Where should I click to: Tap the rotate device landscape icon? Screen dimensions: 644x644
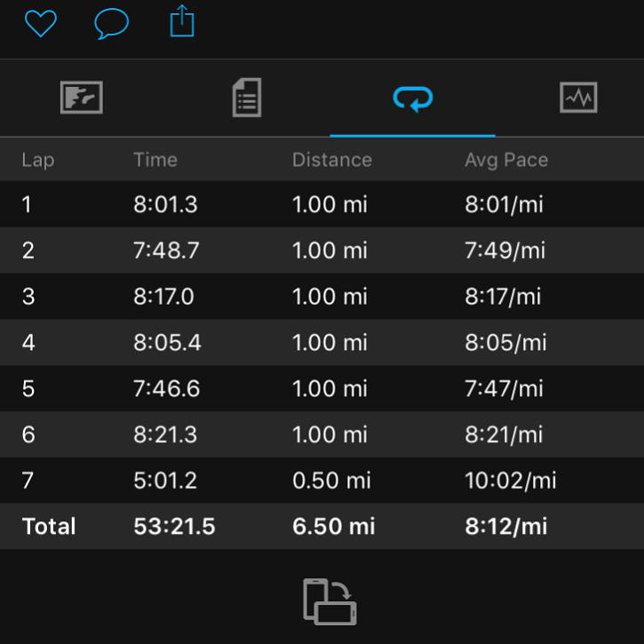[x=330, y=601]
